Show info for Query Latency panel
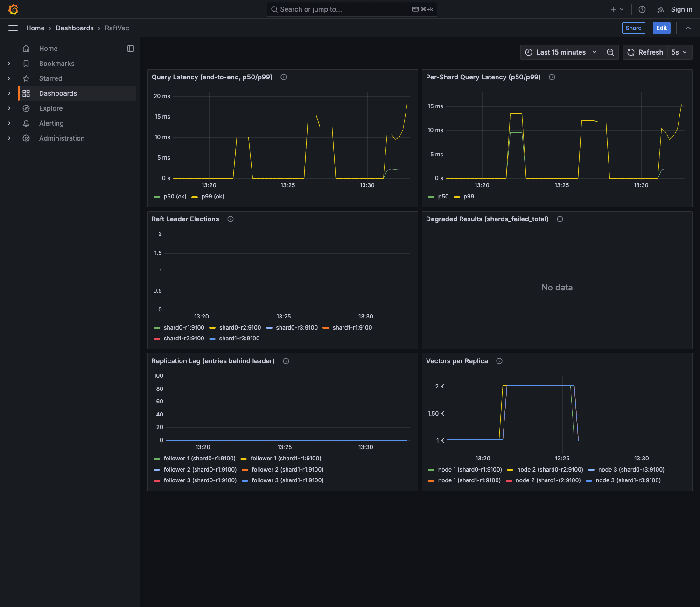The width and height of the screenshot is (700, 607). [284, 77]
